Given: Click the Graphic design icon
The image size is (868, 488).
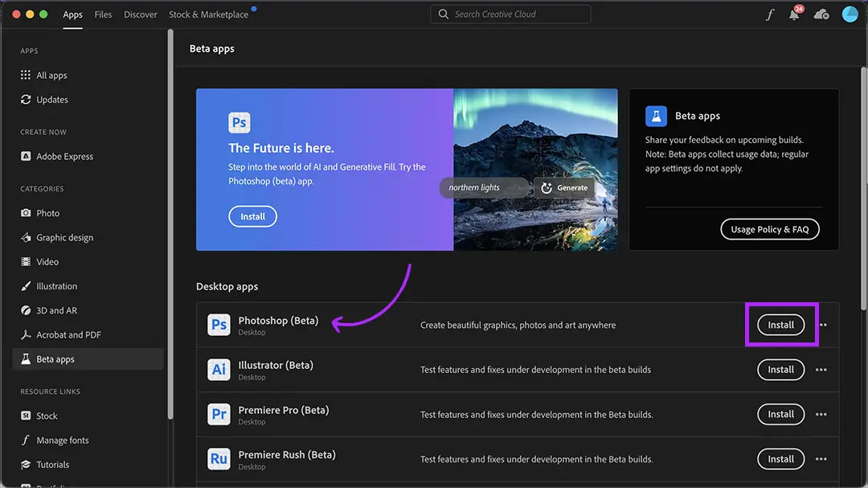Looking at the screenshot, I should click(x=26, y=237).
